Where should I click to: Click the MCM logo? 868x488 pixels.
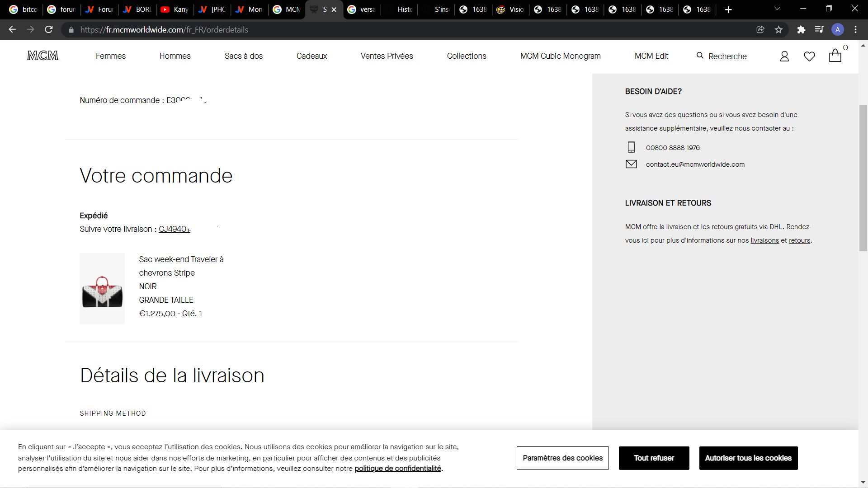pyautogui.click(x=42, y=56)
